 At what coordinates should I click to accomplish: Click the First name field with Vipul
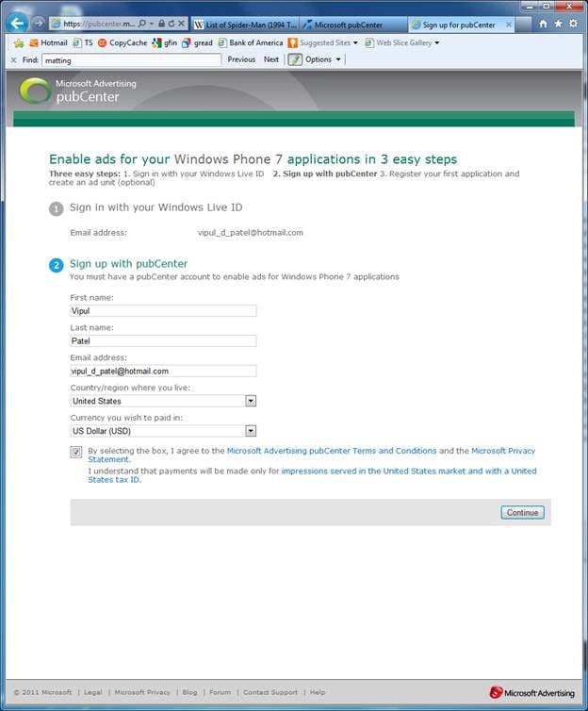tap(163, 311)
